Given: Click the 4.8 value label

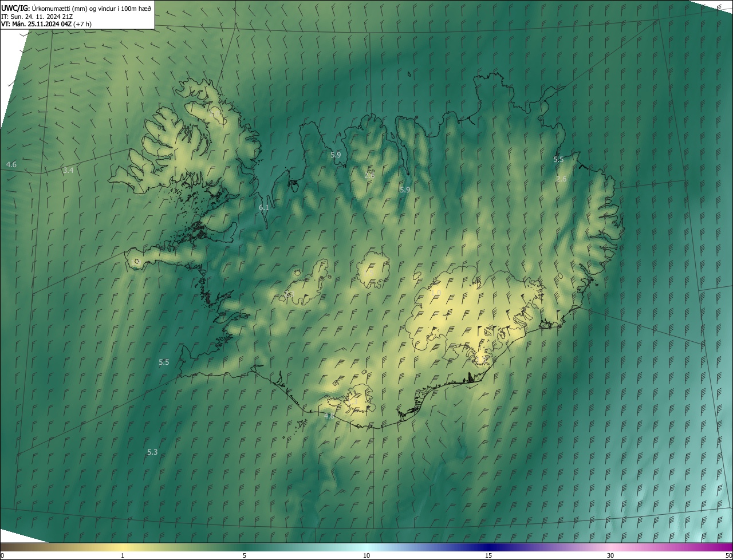Looking at the screenshot, I should (x=329, y=416).
